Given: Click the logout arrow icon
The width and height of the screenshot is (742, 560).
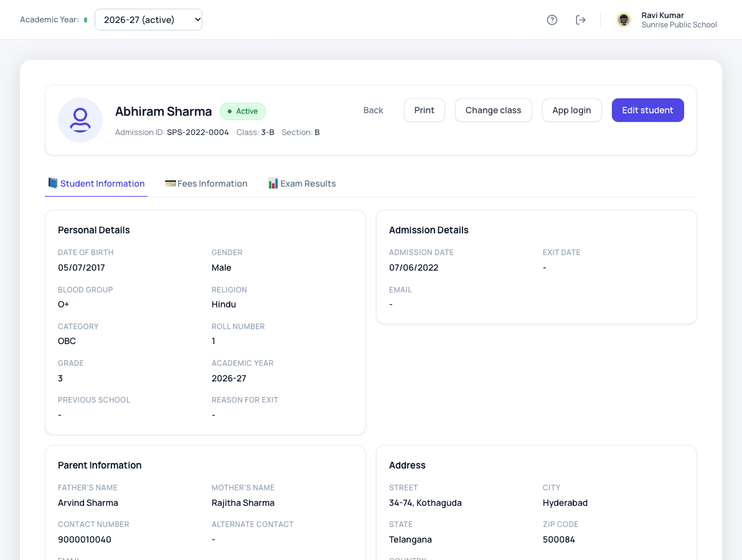Looking at the screenshot, I should click(581, 20).
